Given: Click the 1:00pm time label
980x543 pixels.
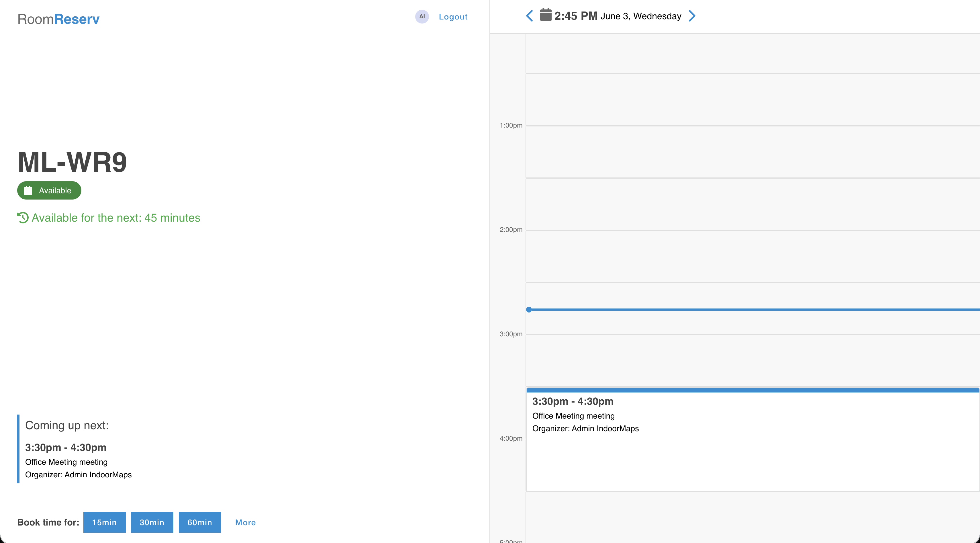Looking at the screenshot, I should pos(511,125).
